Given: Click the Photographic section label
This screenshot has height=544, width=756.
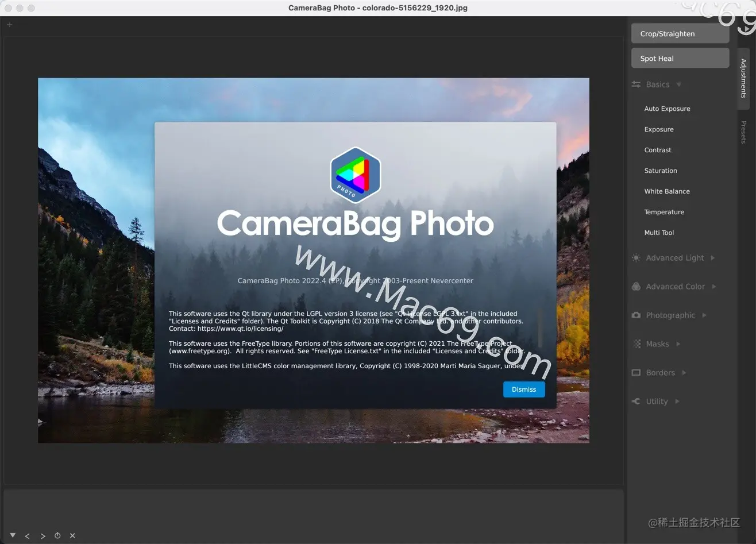Looking at the screenshot, I should [670, 315].
